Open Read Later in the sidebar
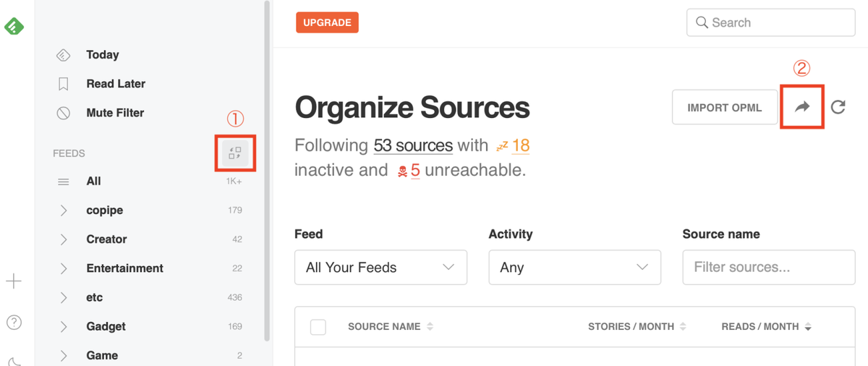This screenshot has height=366, width=868. click(115, 84)
